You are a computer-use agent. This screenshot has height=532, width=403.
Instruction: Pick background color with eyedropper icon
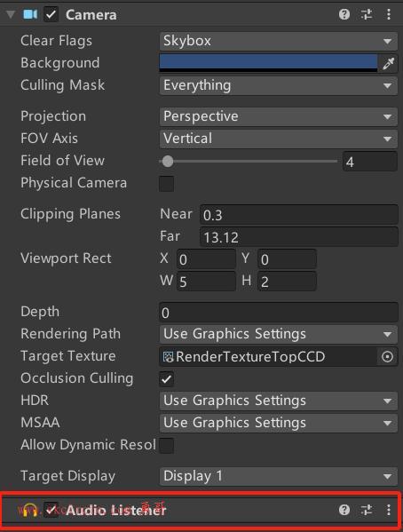[388, 63]
